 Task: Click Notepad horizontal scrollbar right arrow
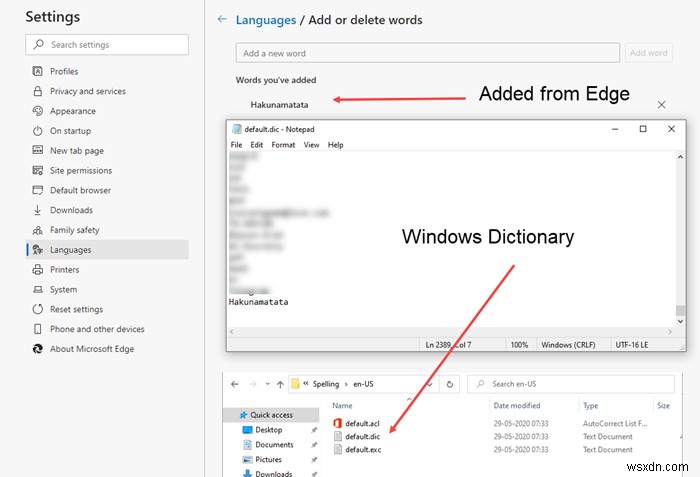pos(670,332)
